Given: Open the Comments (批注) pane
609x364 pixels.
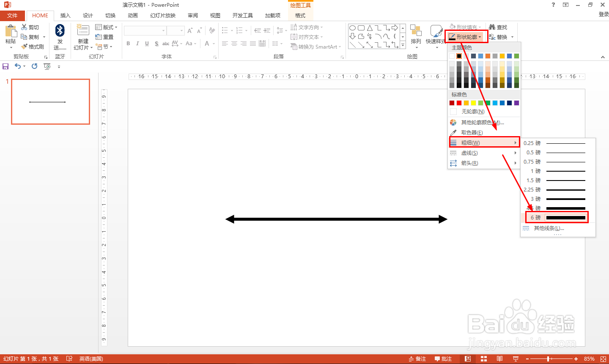Looking at the screenshot, I should coord(443,359).
